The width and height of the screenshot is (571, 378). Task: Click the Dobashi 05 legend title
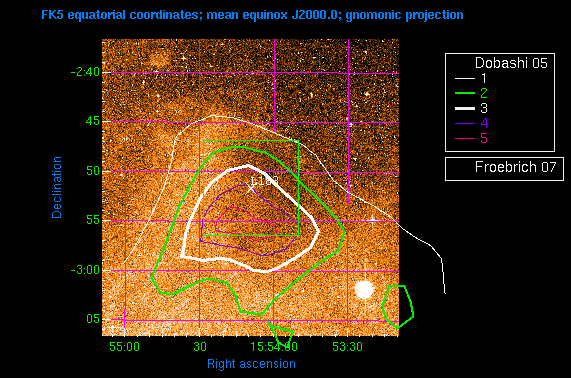[511, 63]
